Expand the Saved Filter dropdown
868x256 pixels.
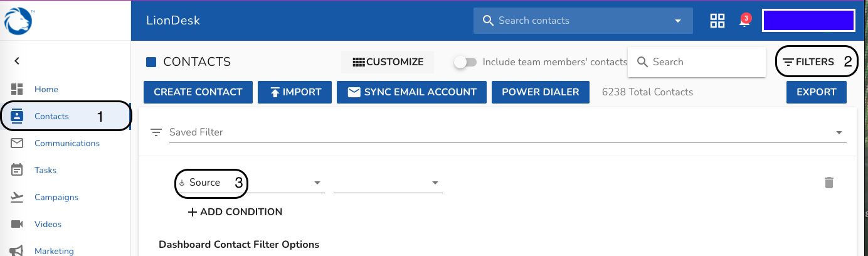[839, 132]
